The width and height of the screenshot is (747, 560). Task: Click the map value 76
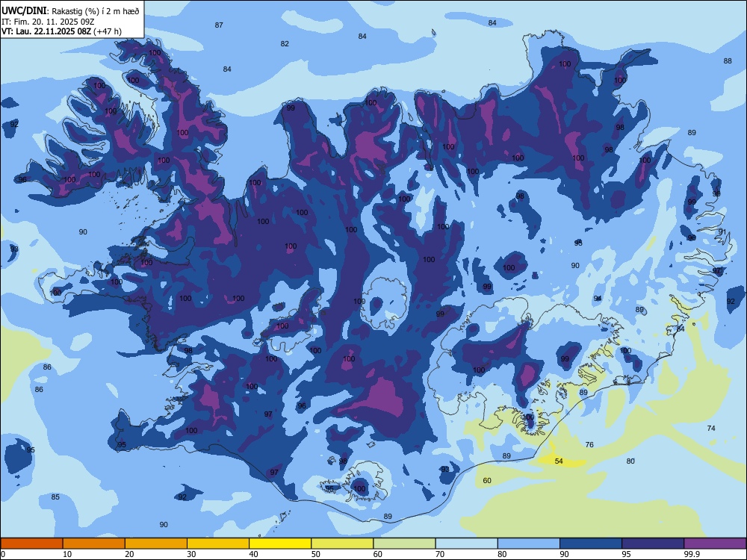pos(589,444)
